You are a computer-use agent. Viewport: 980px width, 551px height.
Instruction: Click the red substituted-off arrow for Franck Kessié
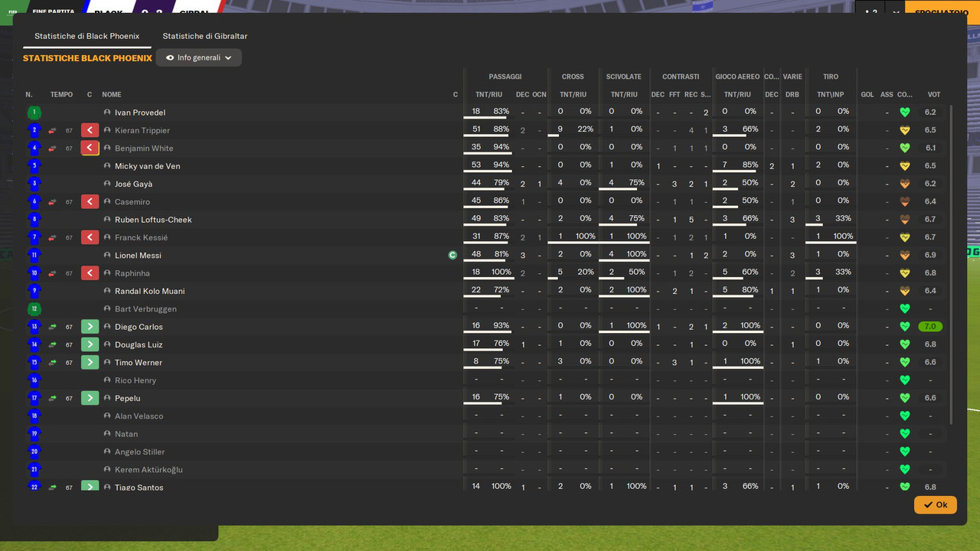tap(90, 237)
